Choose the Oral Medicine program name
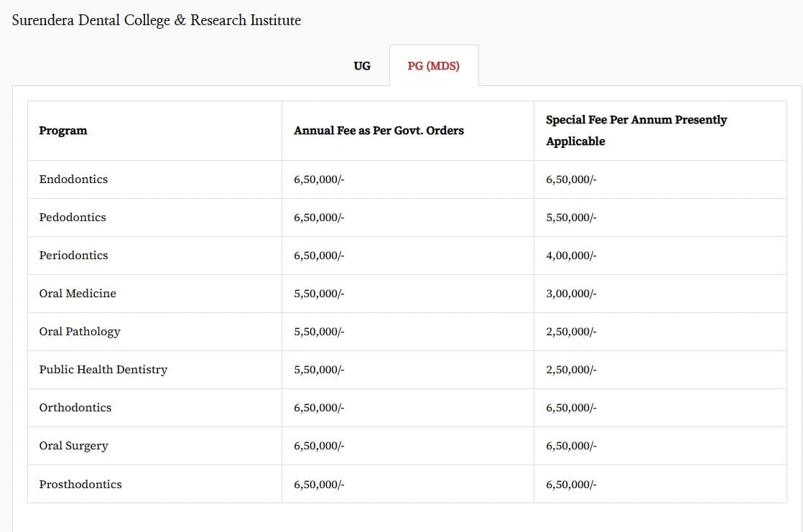The height and width of the screenshot is (532, 803). pyautogui.click(x=78, y=294)
